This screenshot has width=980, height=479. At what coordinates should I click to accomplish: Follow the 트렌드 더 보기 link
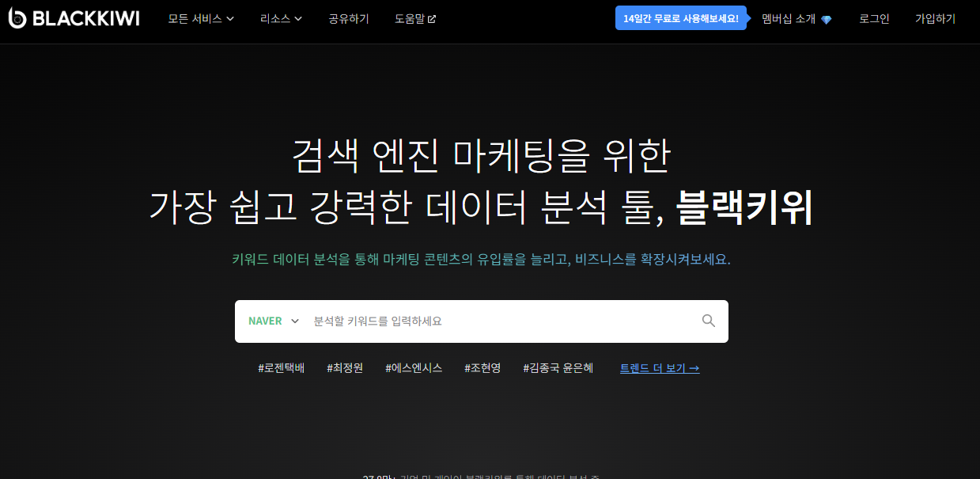659,367
